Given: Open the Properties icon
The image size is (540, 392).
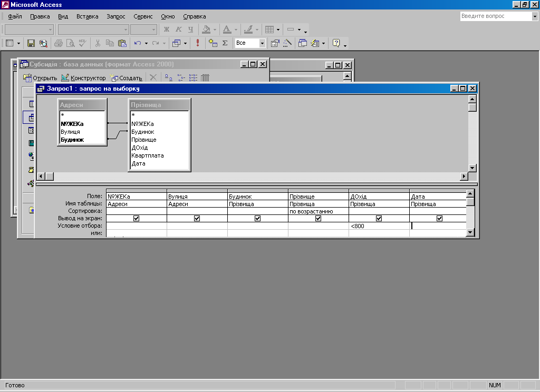Looking at the screenshot, I should click(x=275, y=43).
